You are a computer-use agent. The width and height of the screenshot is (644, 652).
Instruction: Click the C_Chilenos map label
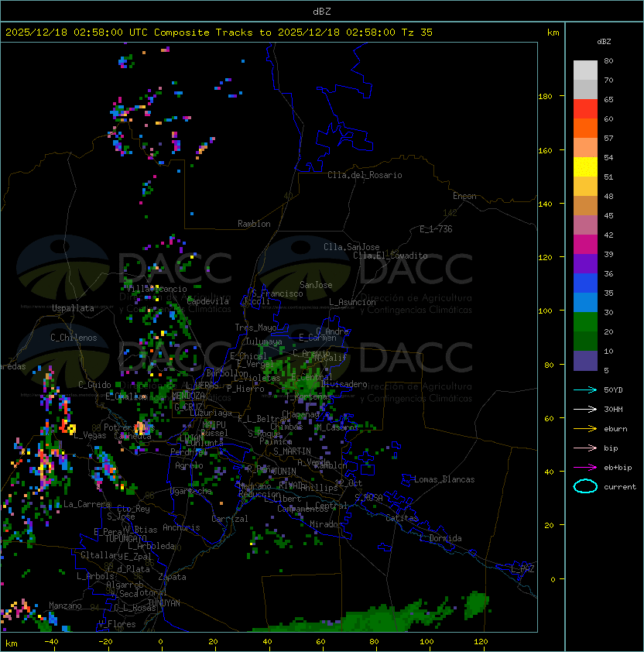(74, 338)
